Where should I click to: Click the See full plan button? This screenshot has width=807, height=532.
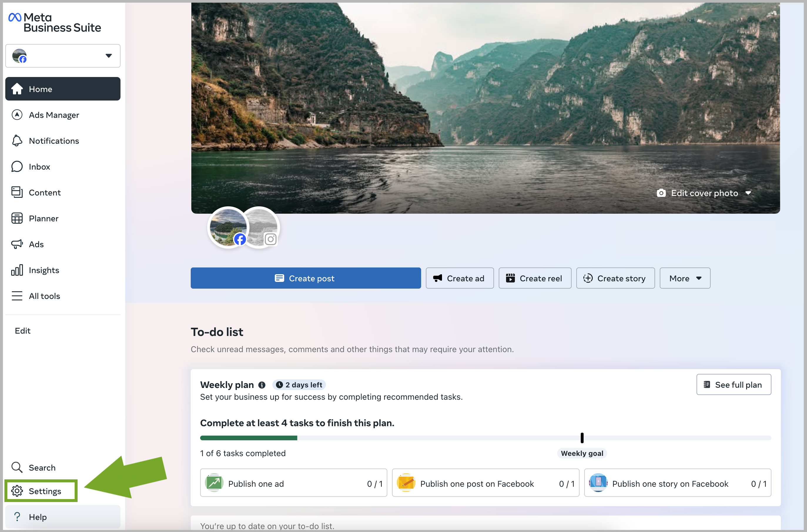(734, 384)
